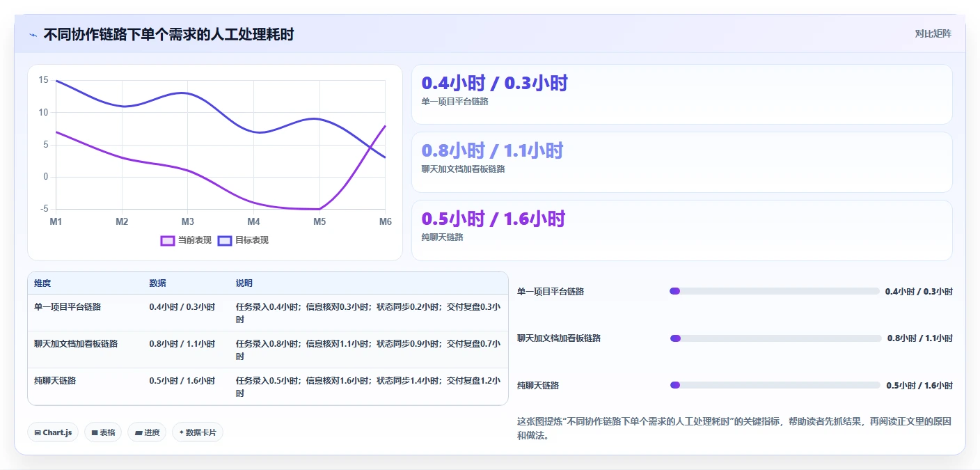
Task: Select the Chart.js tag chip
Action: pos(54,432)
